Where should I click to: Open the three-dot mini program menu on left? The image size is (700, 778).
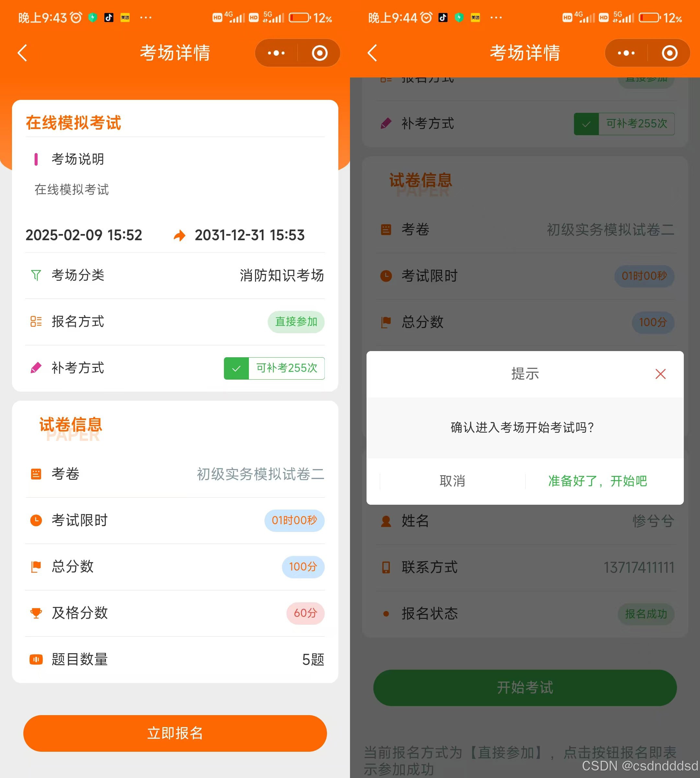[276, 53]
